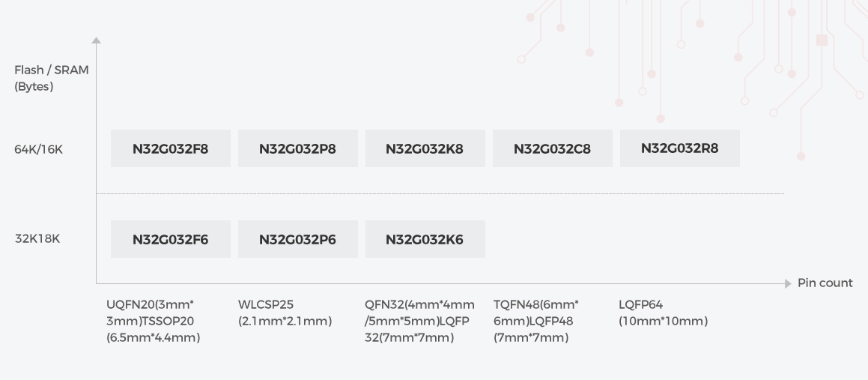The image size is (868, 380).
Task: Click the N32G032F8 product box
Action: click(x=171, y=148)
